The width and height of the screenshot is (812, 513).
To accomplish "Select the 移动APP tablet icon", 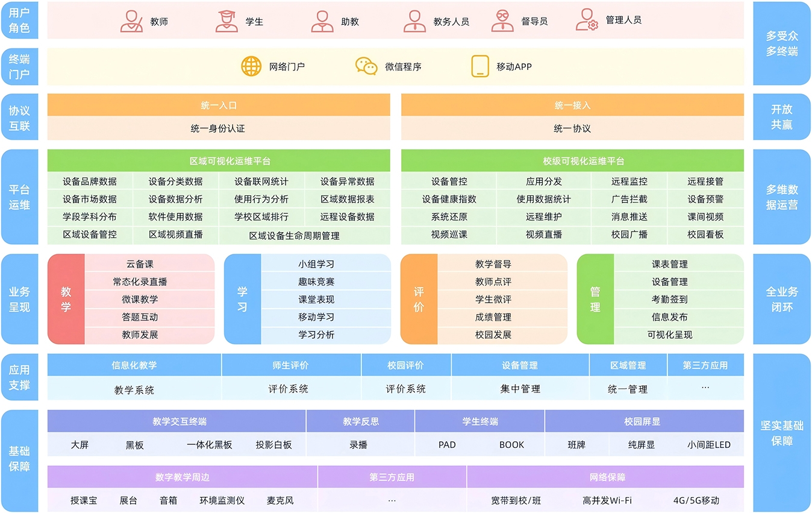I will click(480, 66).
